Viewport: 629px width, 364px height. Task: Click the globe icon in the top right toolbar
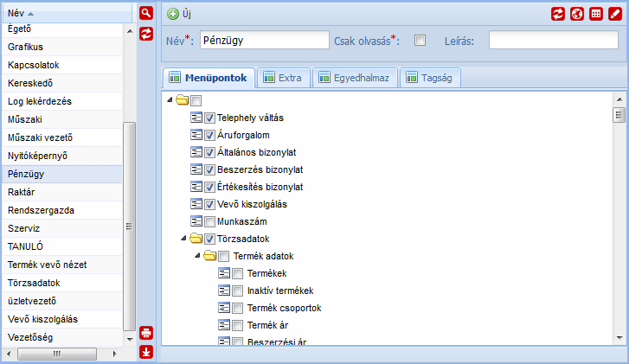(577, 14)
